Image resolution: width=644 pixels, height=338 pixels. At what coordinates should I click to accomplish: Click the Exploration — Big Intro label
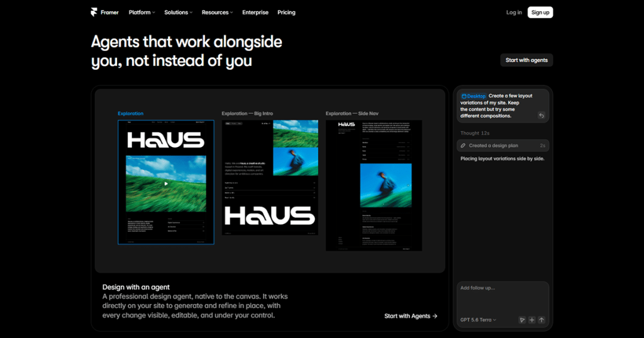pos(247,114)
